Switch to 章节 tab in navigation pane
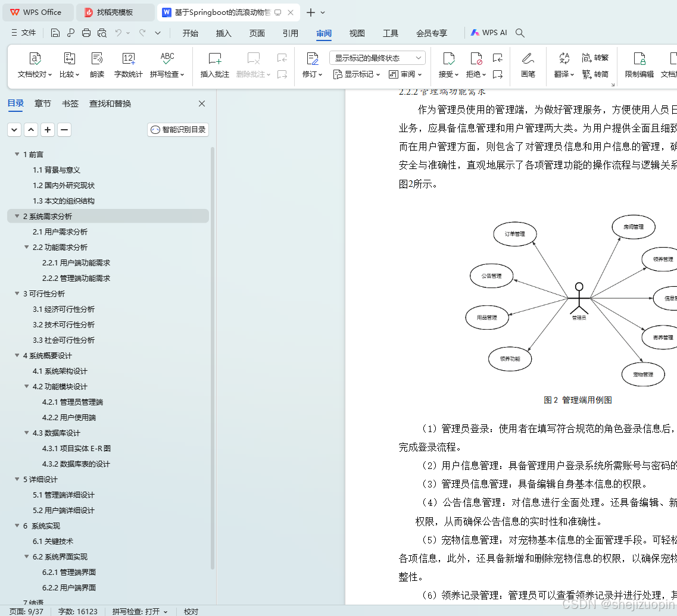The width and height of the screenshot is (677, 616). [43, 104]
